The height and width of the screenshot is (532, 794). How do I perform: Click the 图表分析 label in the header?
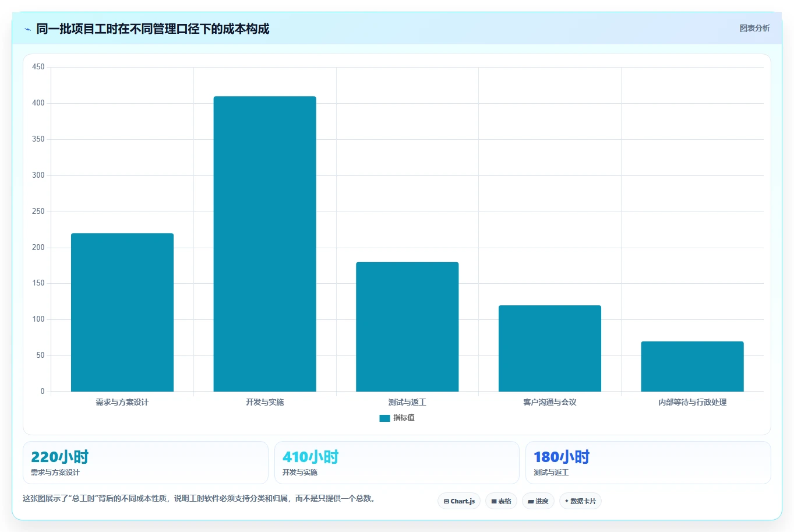click(754, 28)
